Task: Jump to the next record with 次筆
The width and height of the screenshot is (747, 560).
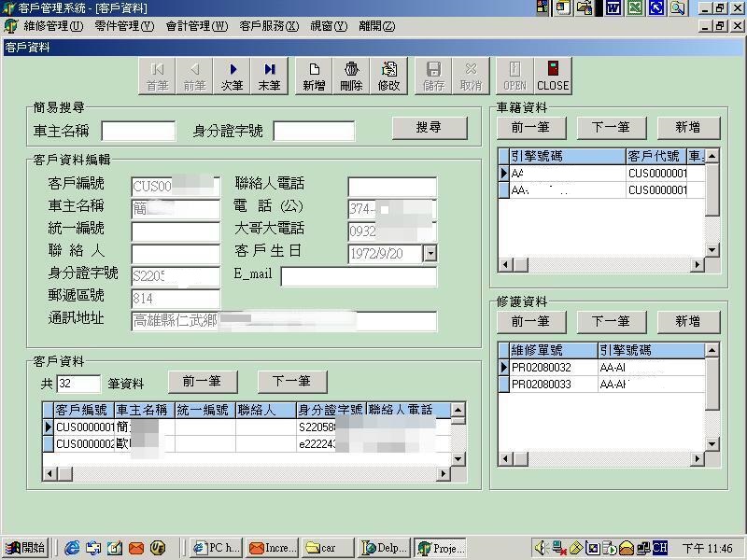Action: (232, 77)
